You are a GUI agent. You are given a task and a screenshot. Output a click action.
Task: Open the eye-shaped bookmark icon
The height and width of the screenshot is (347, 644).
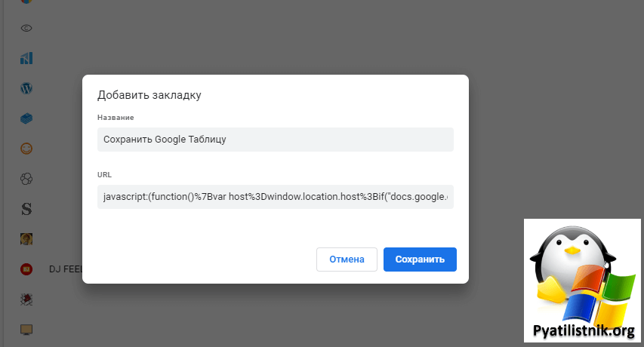tap(26, 28)
